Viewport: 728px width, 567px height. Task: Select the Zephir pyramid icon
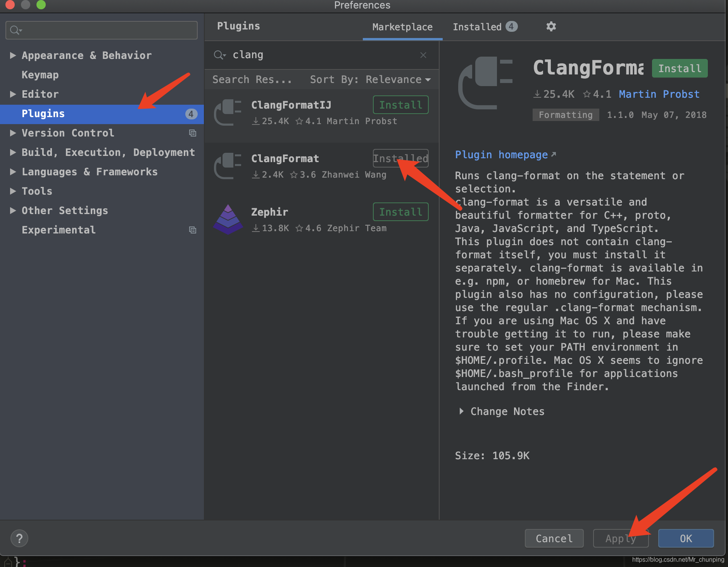tap(228, 220)
